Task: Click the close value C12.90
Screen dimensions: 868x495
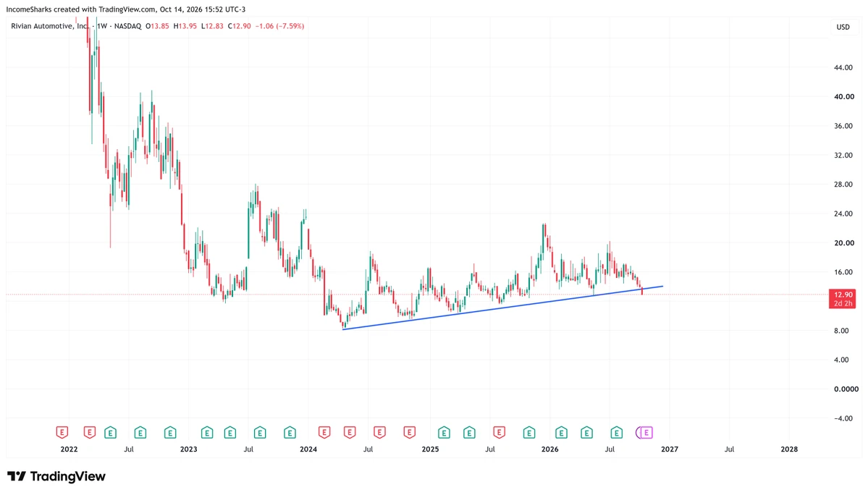Action: tap(239, 26)
